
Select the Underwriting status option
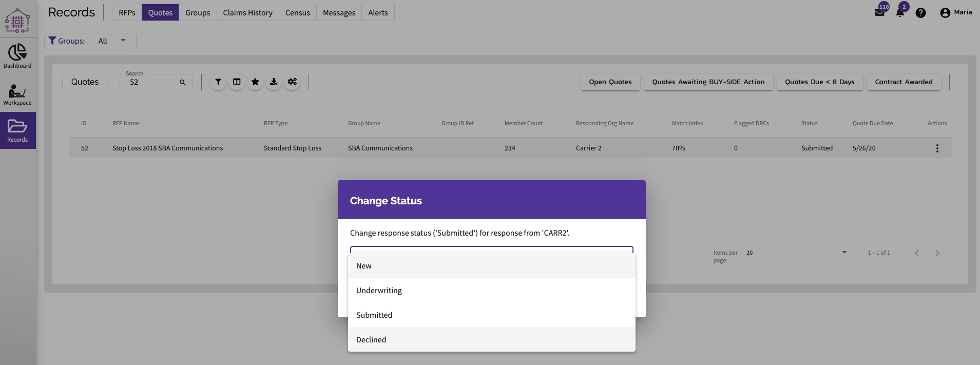point(492,290)
